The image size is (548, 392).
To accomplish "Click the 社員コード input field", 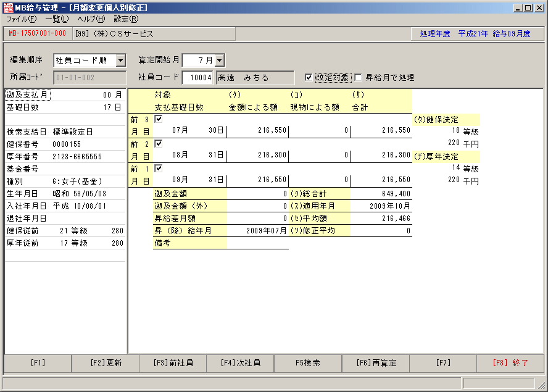I will [x=197, y=78].
